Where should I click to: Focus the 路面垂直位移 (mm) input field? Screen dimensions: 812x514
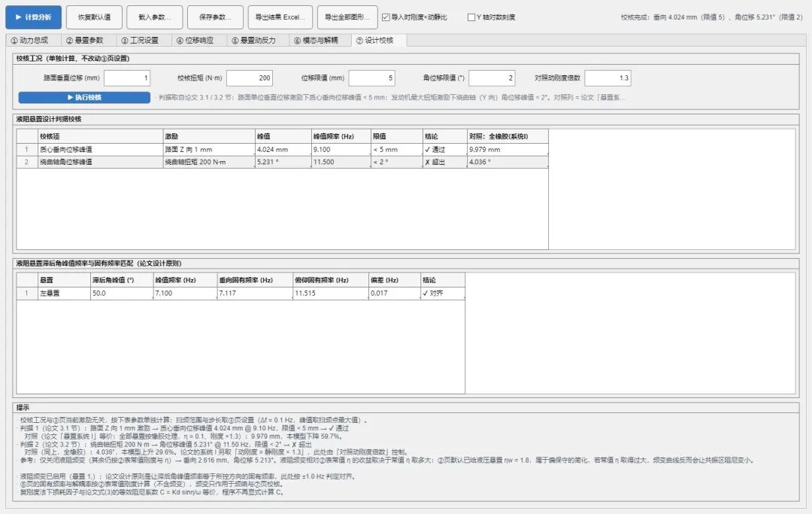click(127, 78)
